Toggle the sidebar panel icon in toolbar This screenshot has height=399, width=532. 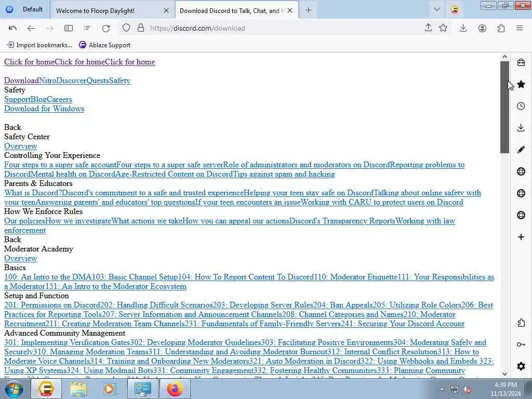pos(69,28)
